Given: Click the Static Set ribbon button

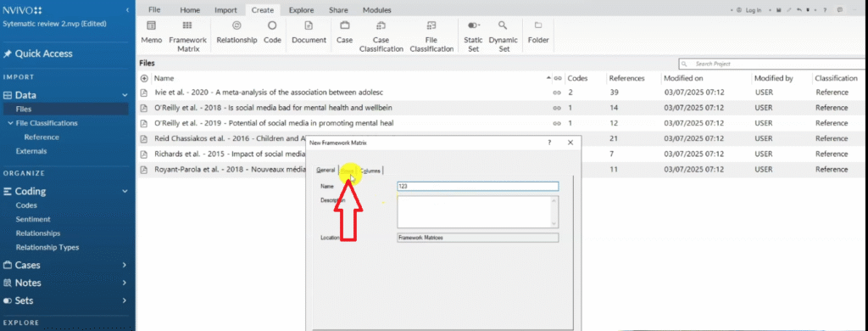Looking at the screenshot, I should (x=473, y=36).
